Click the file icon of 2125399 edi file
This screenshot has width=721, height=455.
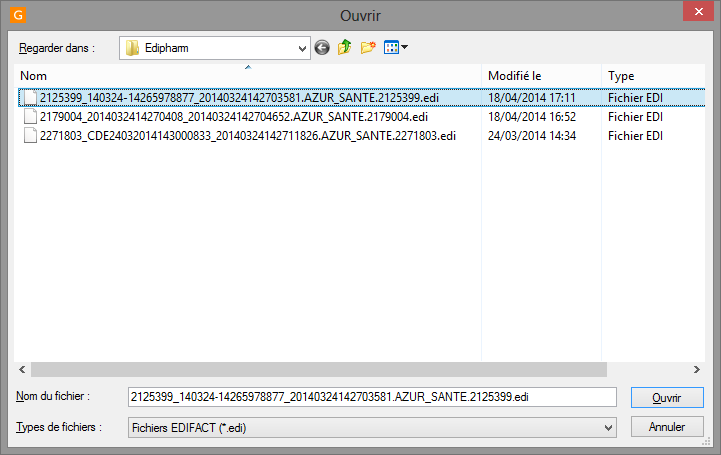[x=30, y=98]
